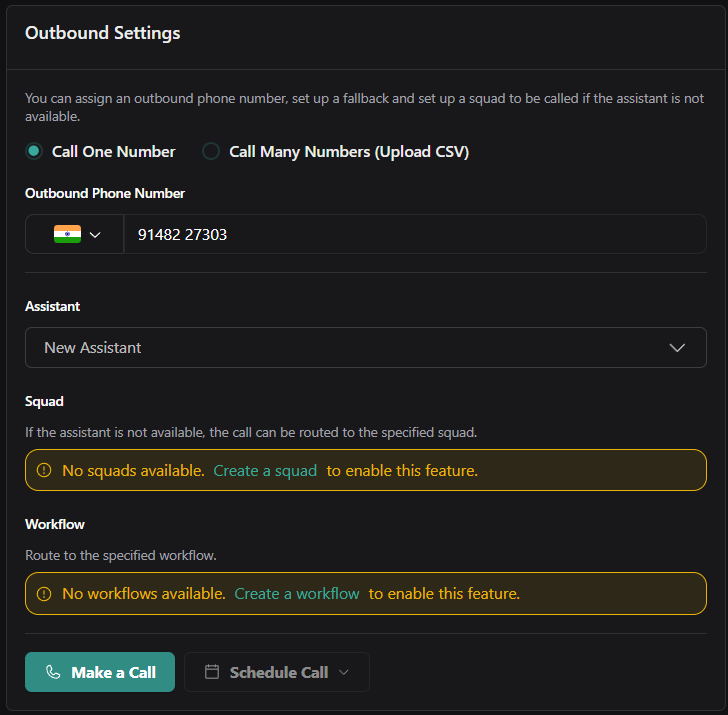The width and height of the screenshot is (728, 715).
Task: Click the warning icon beside No squads available
Action: (44, 470)
